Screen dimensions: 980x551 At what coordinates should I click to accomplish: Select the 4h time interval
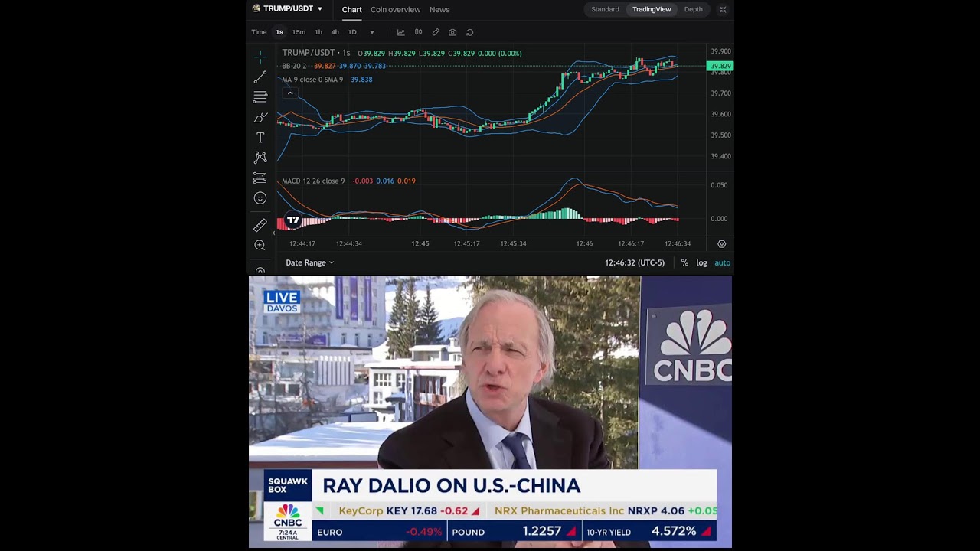[335, 32]
